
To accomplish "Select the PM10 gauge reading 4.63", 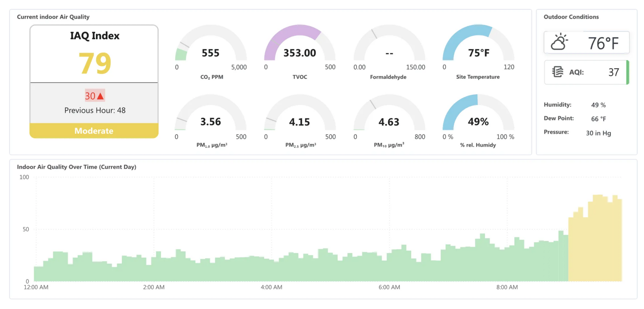I will 389,116.
